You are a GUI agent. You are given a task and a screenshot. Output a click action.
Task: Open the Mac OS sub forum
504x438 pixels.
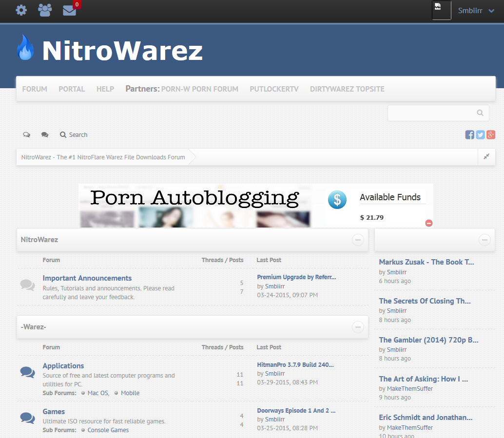point(98,393)
